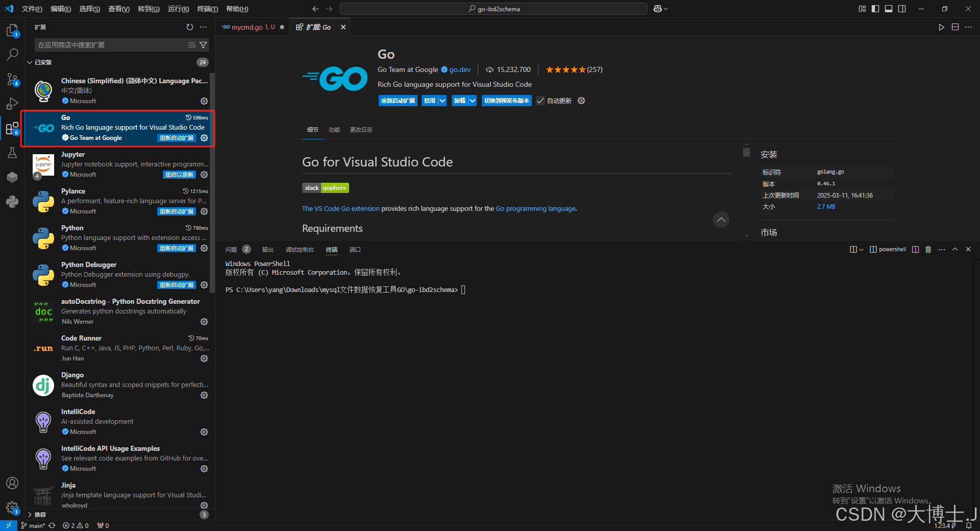Screen dimensions: 980x531
Task: Open Copilot chat icon in title bar
Action: point(657,9)
